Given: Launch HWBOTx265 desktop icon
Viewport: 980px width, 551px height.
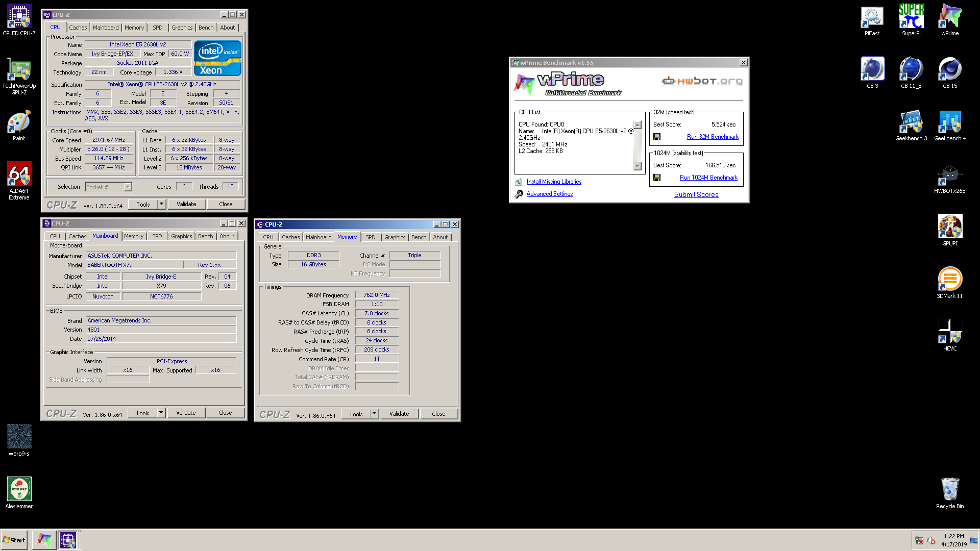Looking at the screenshot, I should pos(950,179).
